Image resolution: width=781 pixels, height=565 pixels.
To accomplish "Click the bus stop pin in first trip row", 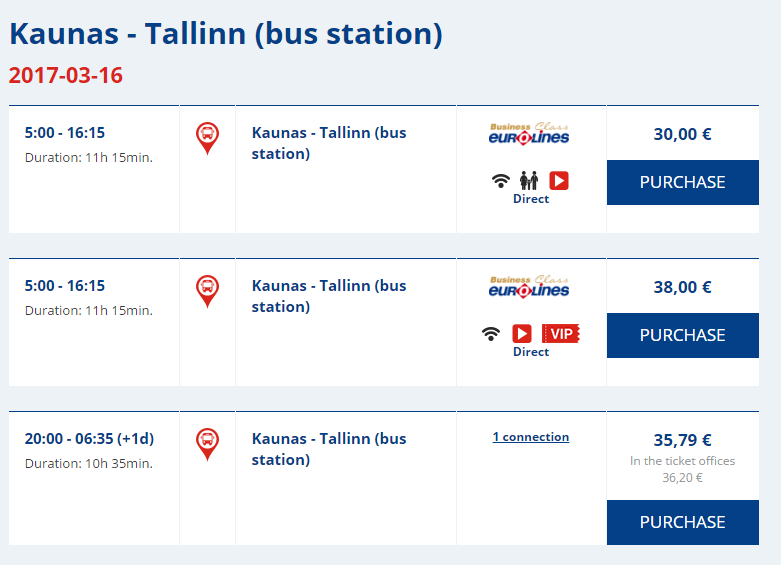I will tap(207, 139).
